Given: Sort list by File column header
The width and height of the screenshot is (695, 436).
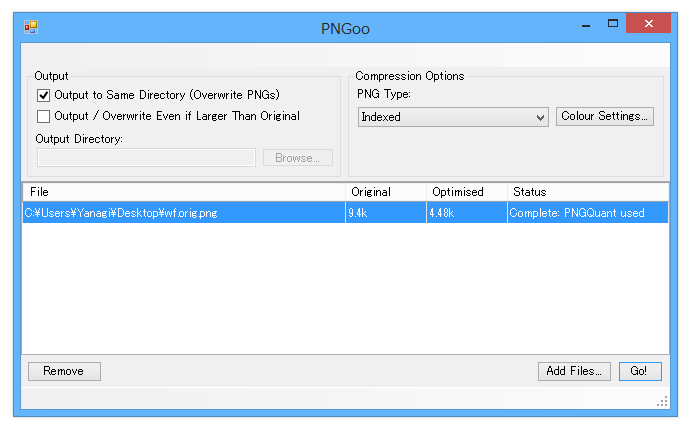Looking at the screenshot, I should click(x=184, y=192).
